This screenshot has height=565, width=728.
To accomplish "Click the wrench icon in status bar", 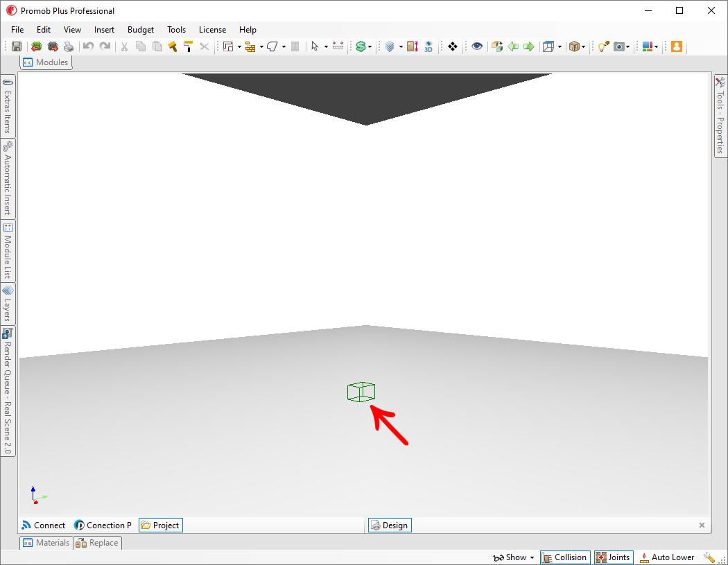I will (709, 557).
